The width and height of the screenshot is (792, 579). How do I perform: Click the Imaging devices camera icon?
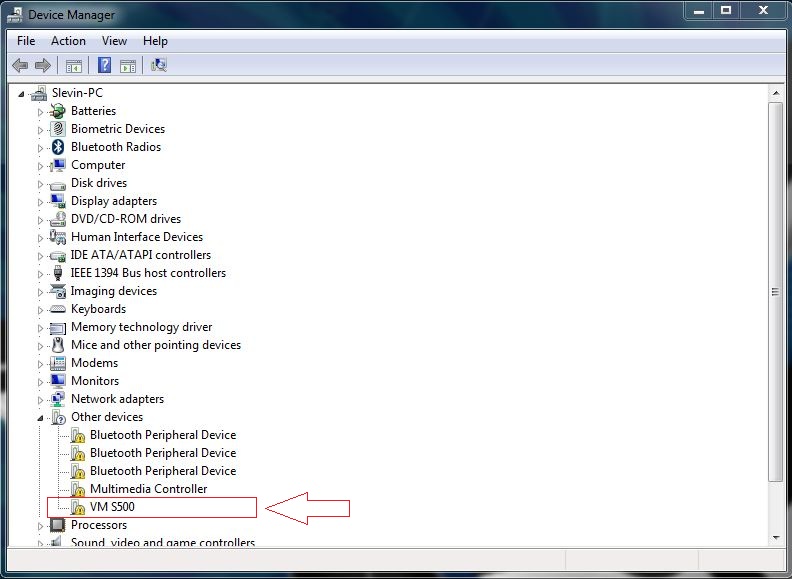coord(58,292)
